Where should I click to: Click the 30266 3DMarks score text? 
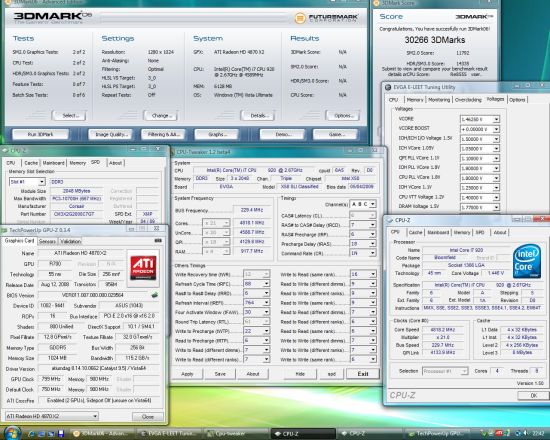435,40
